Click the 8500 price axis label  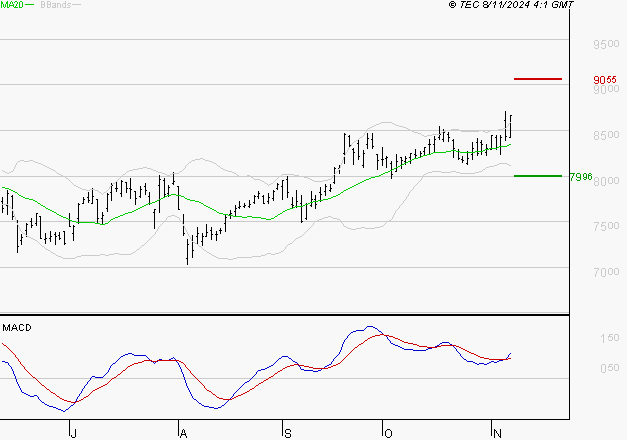coord(606,135)
